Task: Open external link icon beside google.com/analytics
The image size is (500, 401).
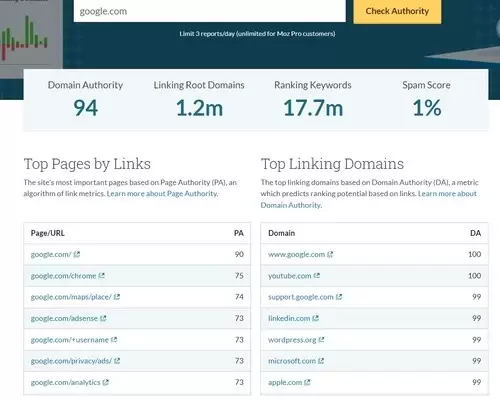Action: [106, 382]
